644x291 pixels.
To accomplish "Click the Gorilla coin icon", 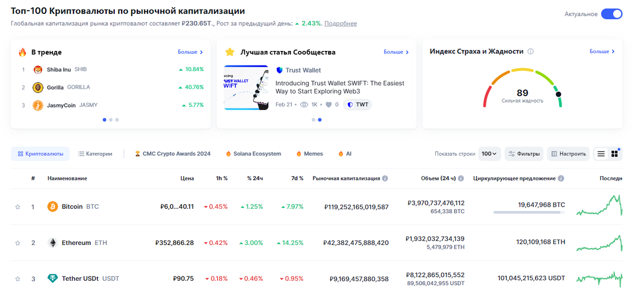I will click(x=38, y=87).
